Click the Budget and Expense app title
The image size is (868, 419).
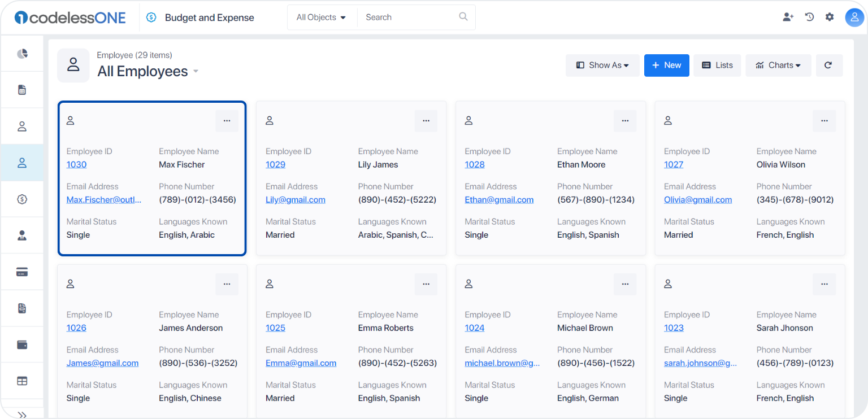(209, 18)
